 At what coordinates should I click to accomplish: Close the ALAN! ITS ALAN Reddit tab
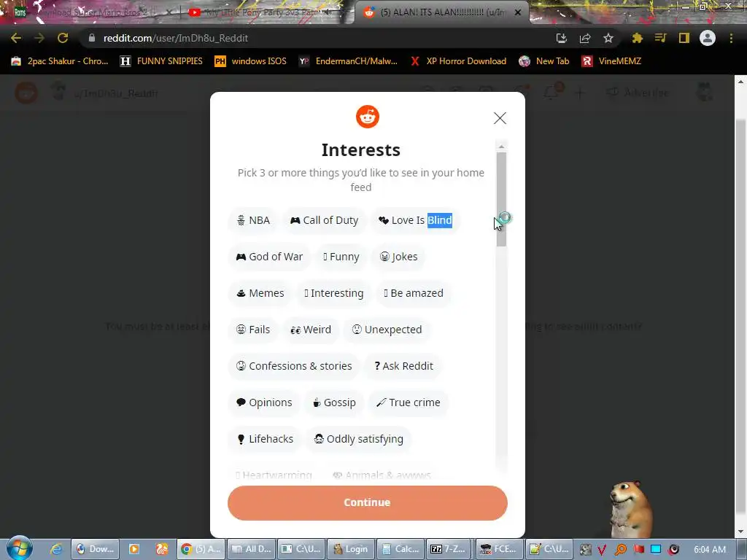coord(518,12)
